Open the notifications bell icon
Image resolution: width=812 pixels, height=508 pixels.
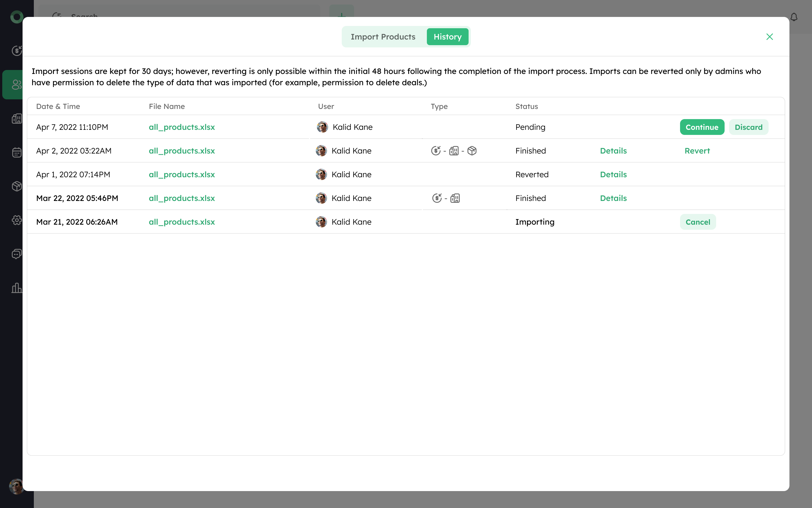794,17
